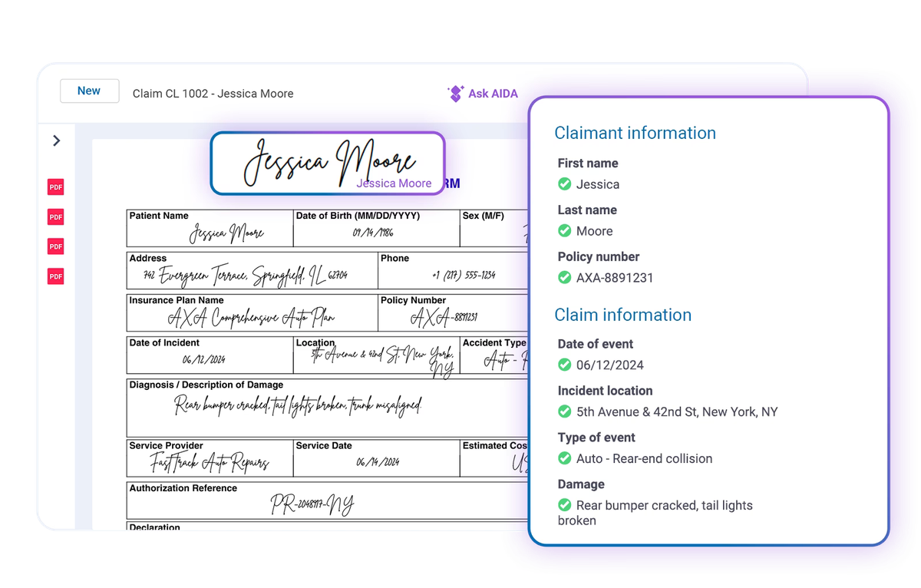Click the Ask AIDA sparkle icon
Screen dimensions: 921x588
point(455,94)
